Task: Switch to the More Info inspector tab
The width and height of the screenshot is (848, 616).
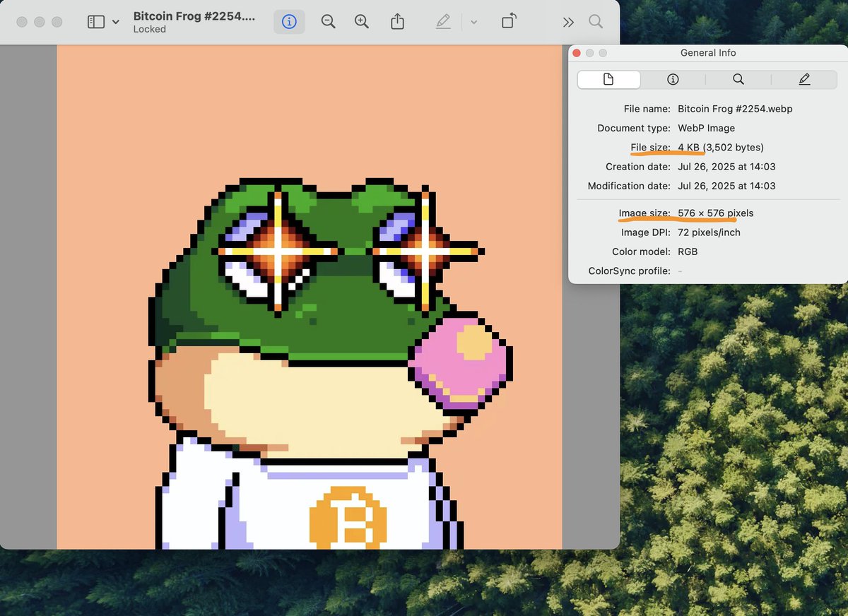Action: (673, 79)
